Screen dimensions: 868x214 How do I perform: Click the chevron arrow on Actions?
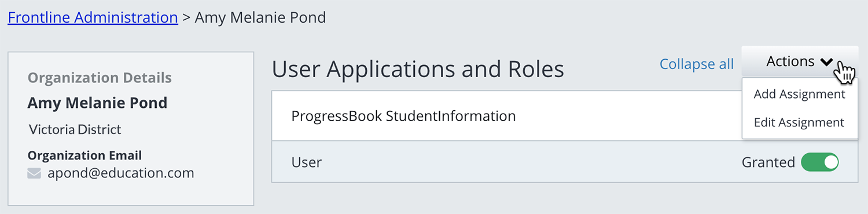[826, 61]
